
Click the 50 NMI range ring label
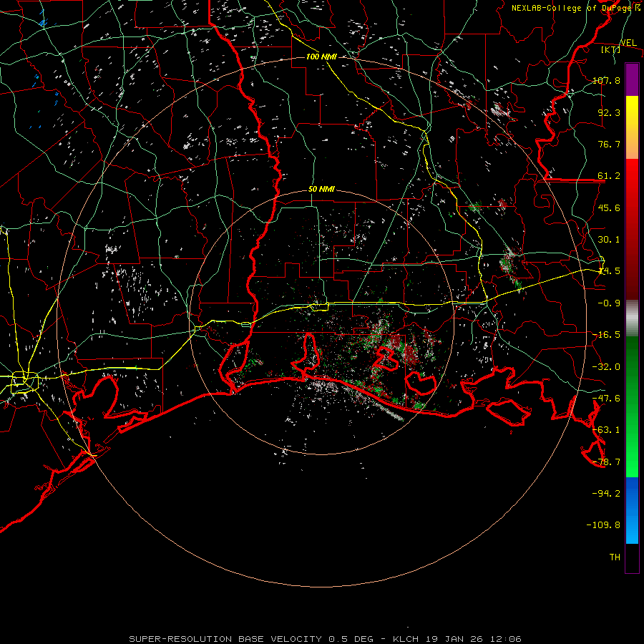pyautogui.click(x=321, y=190)
